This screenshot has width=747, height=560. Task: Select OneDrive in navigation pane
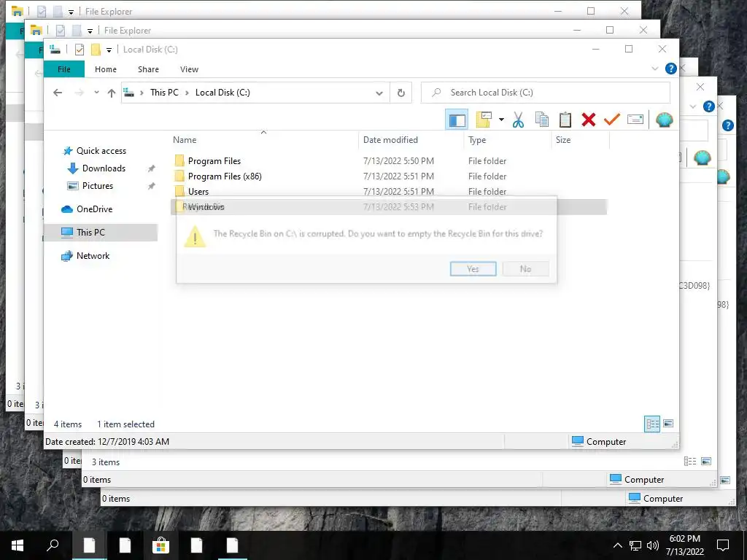click(94, 209)
